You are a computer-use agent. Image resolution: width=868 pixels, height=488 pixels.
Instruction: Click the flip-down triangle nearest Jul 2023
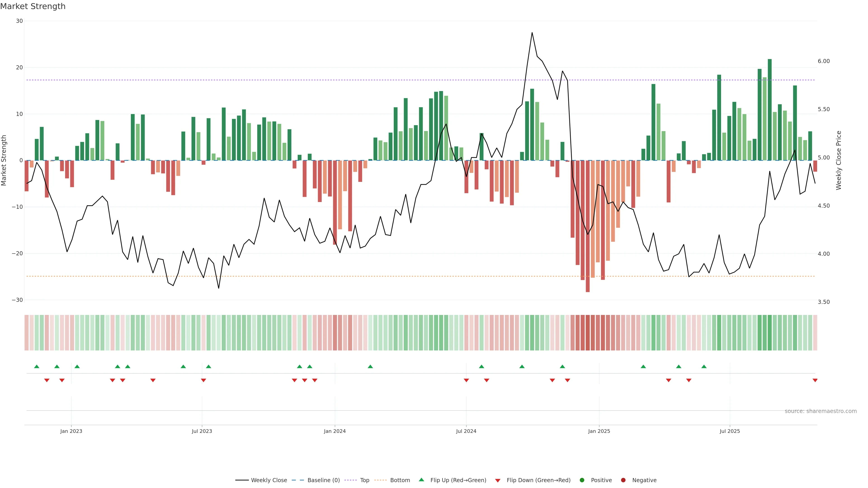pyautogui.click(x=203, y=380)
